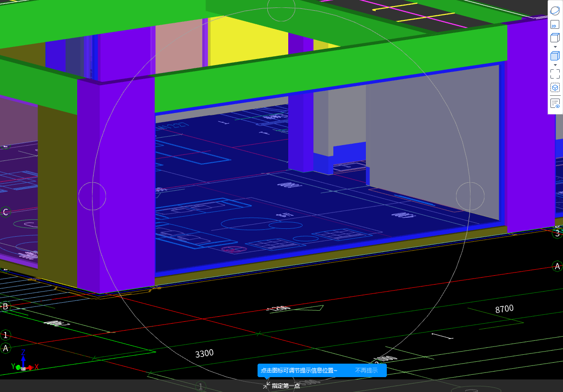Select the shaded solid cube display style
This screenshot has height=392, width=563.
pos(555,56)
